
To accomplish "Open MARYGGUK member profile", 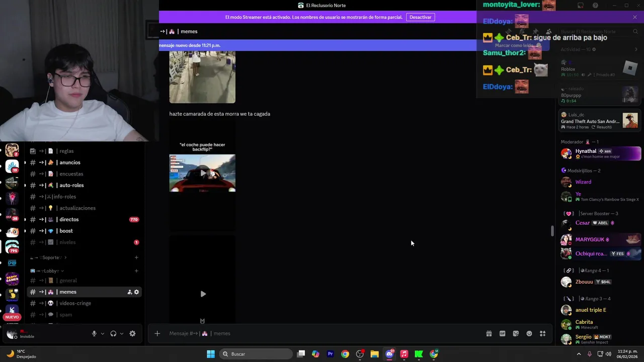I will (601, 239).
